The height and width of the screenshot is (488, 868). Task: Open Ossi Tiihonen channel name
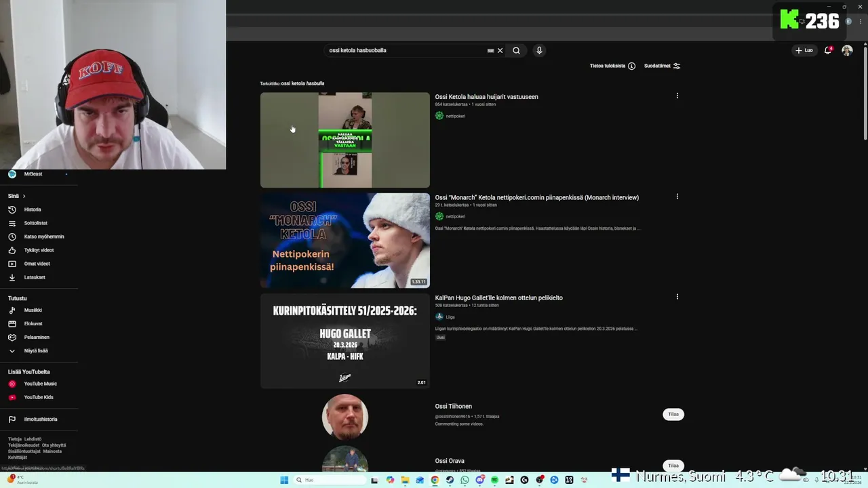tap(453, 406)
